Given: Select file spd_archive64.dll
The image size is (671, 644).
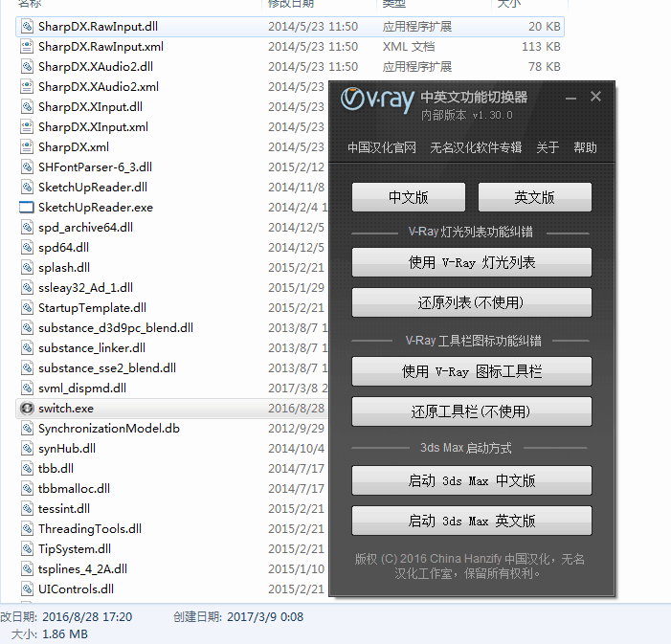Looking at the screenshot, I should (x=85, y=228).
